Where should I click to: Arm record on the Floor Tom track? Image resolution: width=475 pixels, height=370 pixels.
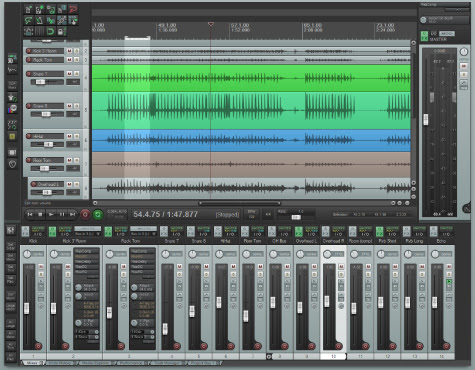tap(29, 160)
